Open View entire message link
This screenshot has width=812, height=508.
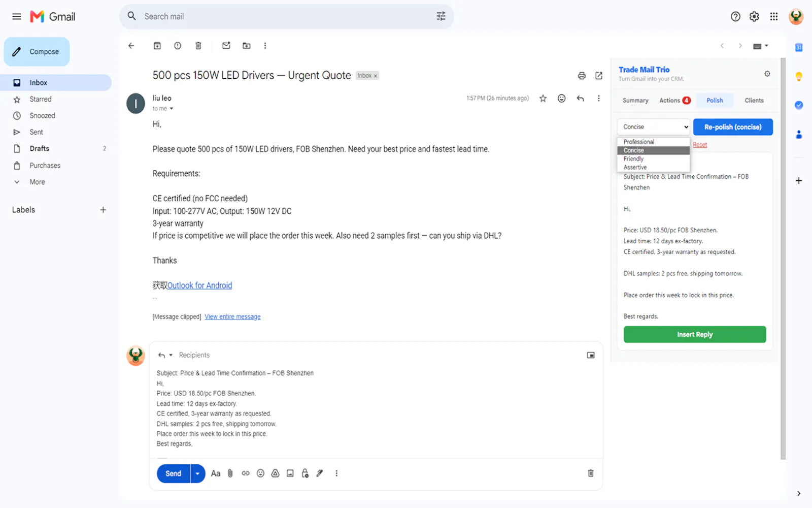pyautogui.click(x=232, y=317)
